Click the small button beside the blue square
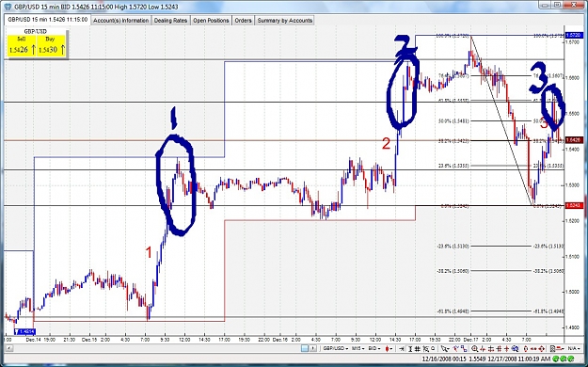588x367 pixels. point(313,348)
